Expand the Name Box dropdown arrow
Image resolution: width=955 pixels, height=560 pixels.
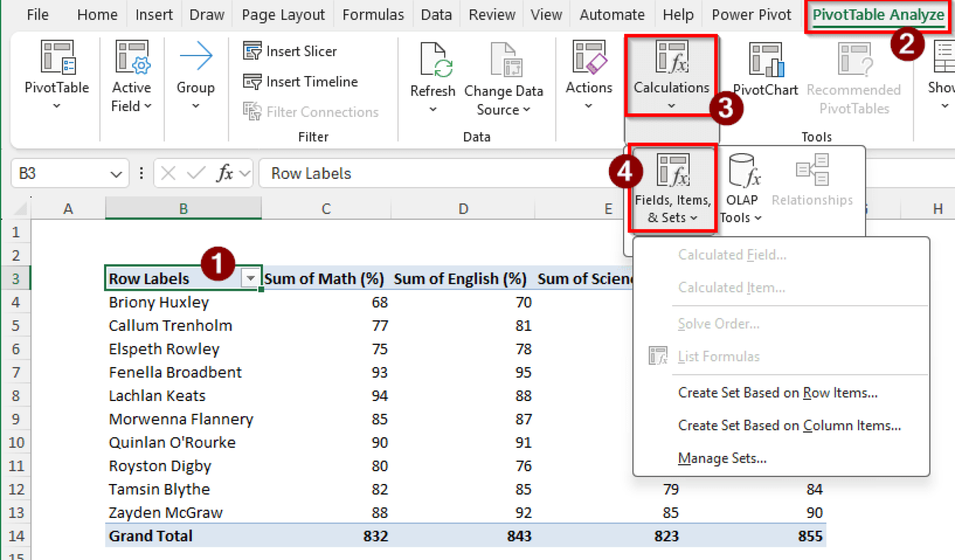tap(117, 173)
